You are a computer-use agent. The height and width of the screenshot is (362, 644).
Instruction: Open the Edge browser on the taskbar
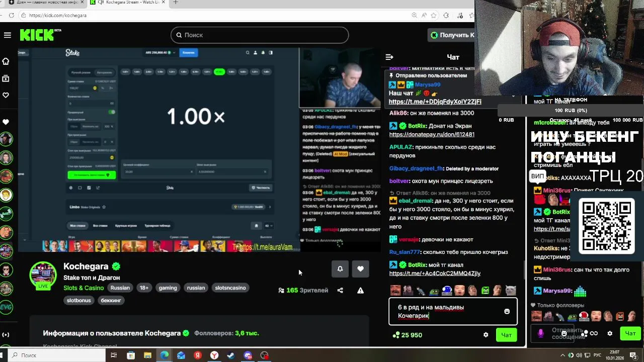pos(164,355)
